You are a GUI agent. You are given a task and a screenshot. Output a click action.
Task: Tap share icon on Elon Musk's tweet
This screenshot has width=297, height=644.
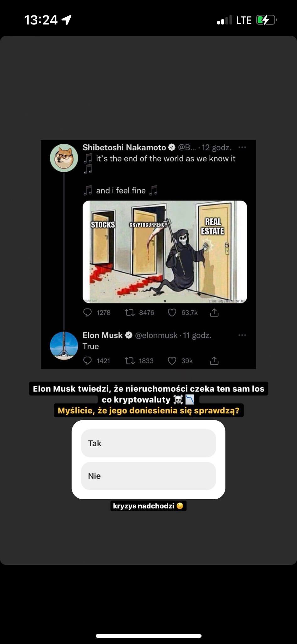pos(214,360)
